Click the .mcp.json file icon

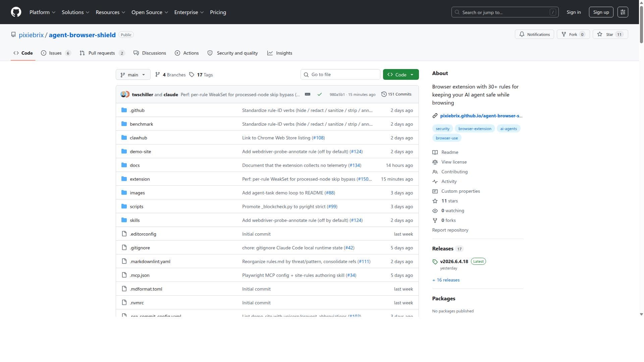tap(124, 275)
